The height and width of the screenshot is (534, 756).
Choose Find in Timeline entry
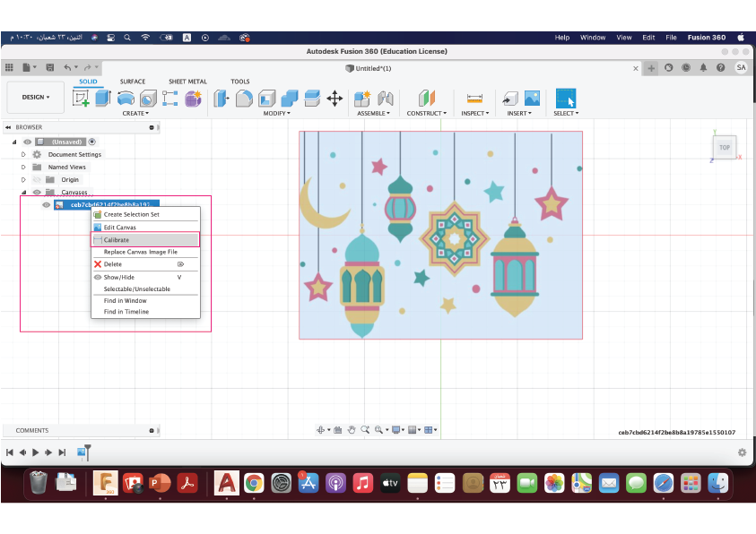pyautogui.click(x=145, y=312)
